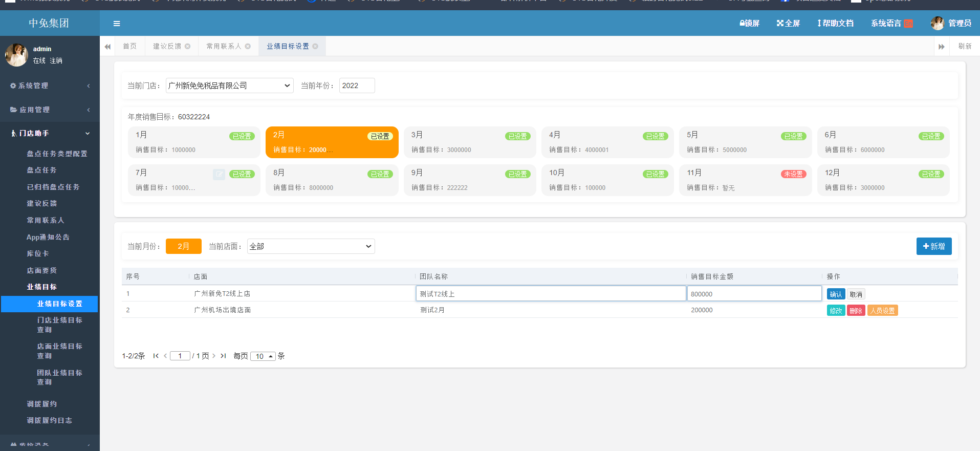Image resolution: width=980 pixels, height=451 pixels.
Task: Click the hamburger menu toggle icon
Action: point(117,24)
